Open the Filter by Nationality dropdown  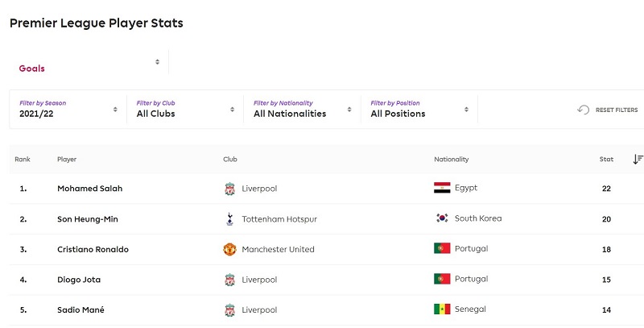pos(302,109)
